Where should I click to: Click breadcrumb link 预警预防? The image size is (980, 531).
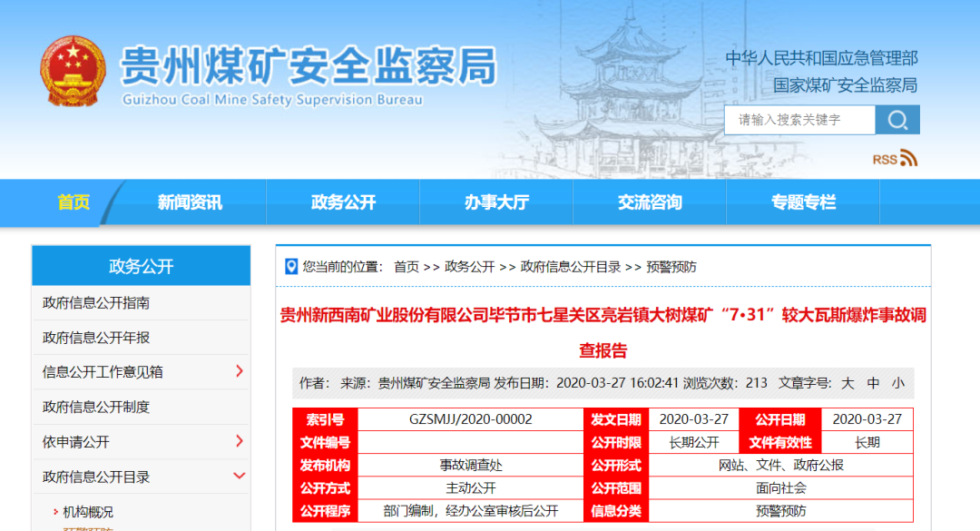[671, 267]
